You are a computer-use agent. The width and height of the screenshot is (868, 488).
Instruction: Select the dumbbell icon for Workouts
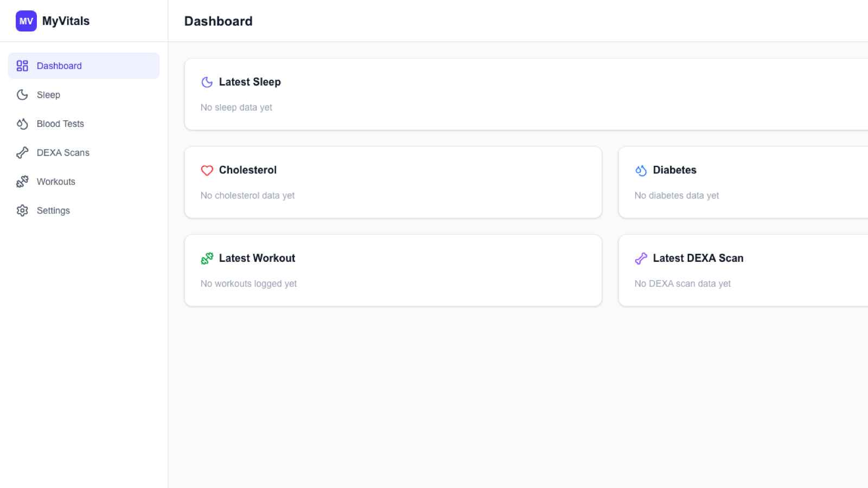tap(22, 181)
